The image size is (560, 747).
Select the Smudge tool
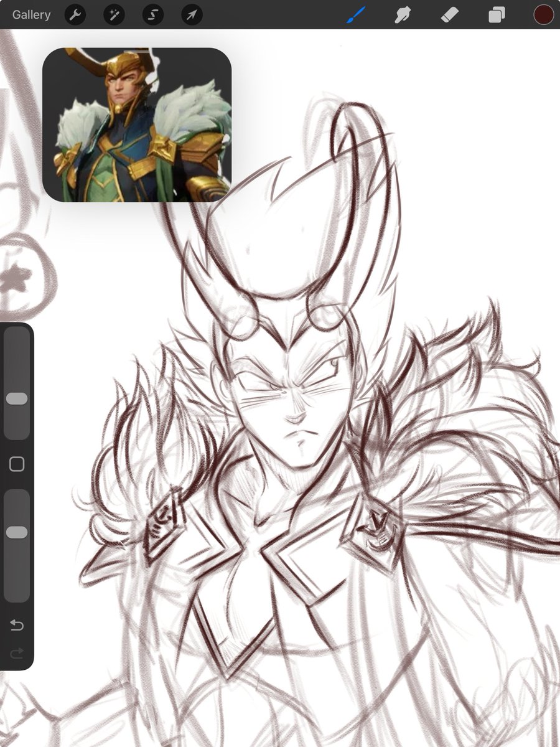click(x=403, y=14)
